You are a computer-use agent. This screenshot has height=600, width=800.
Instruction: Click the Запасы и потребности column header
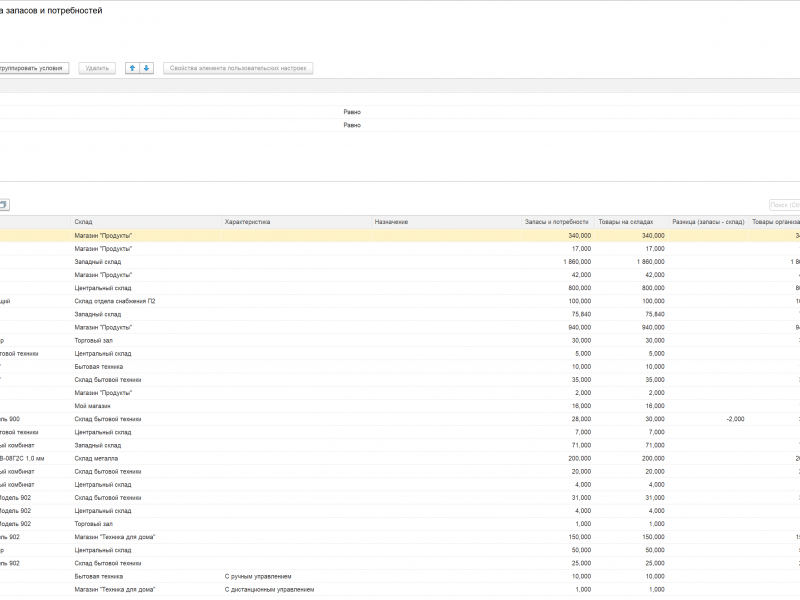point(557,222)
